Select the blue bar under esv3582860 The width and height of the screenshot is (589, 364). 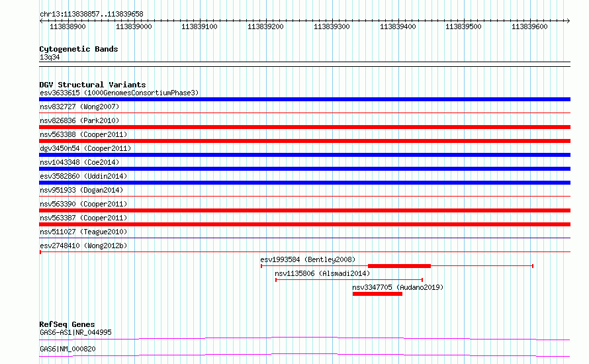[x=304, y=183]
